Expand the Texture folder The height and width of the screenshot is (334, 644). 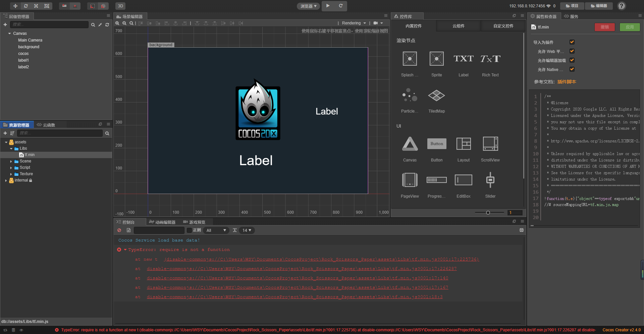pos(11,174)
